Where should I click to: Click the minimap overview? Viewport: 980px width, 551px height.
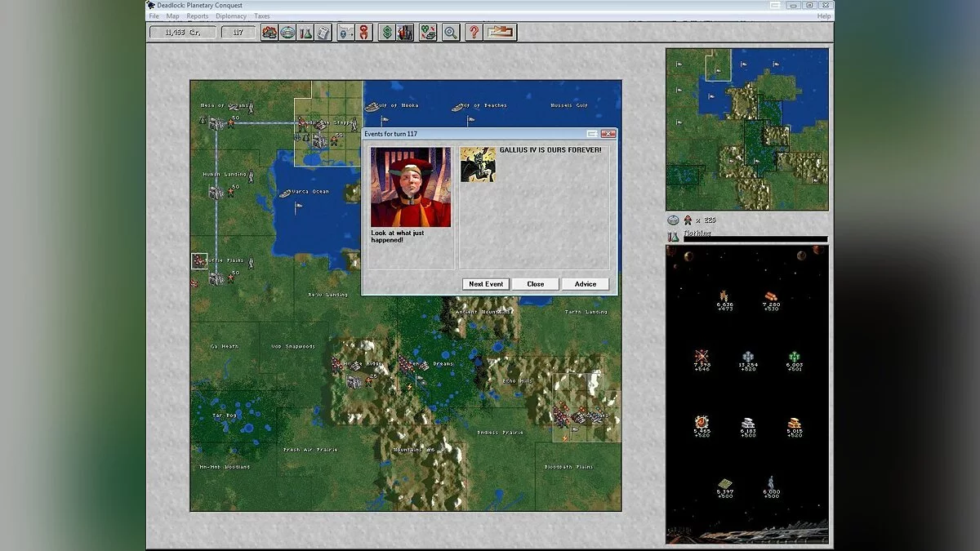coord(747,130)
